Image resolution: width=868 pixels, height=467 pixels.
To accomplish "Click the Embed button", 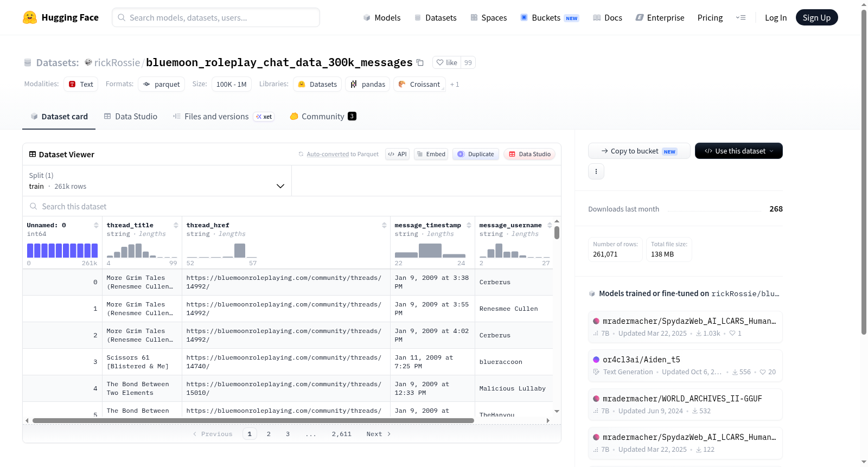I will pyautogui.click(x=431, y=154).
